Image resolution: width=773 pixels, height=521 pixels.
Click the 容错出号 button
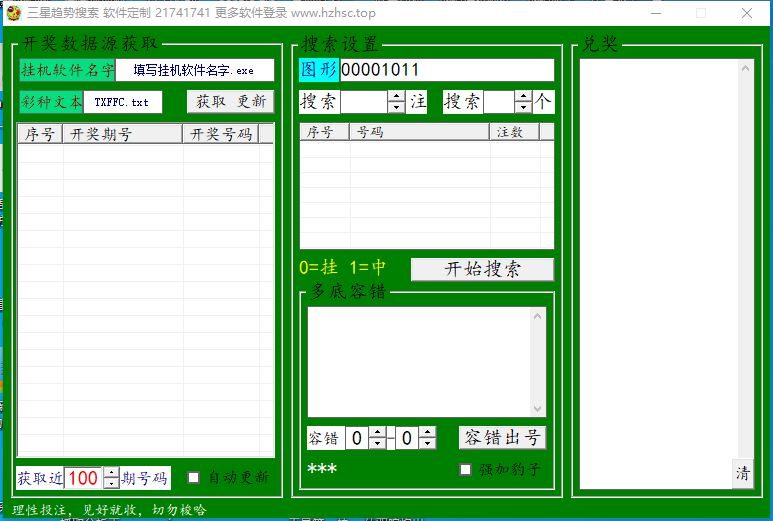[x=502, y=437]
